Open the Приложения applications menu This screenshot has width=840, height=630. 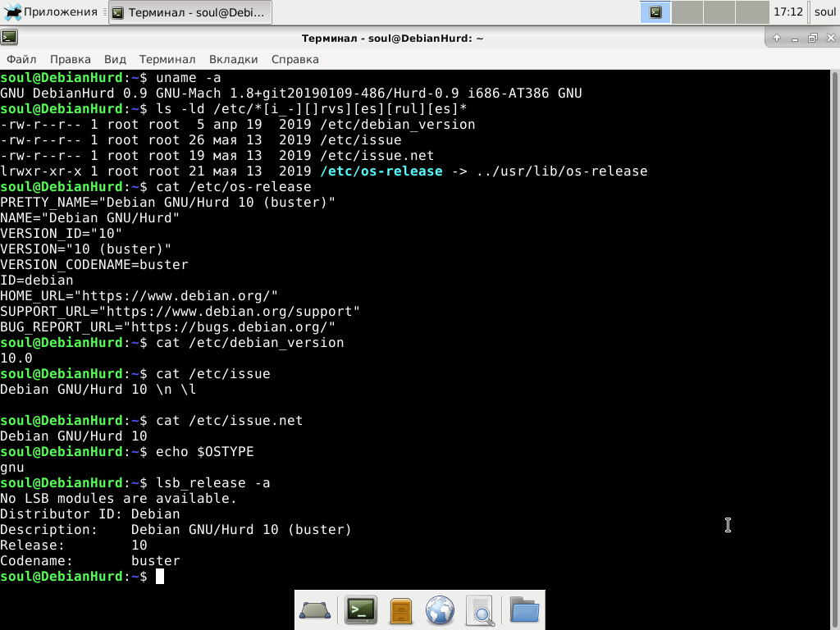click(50, 11)
